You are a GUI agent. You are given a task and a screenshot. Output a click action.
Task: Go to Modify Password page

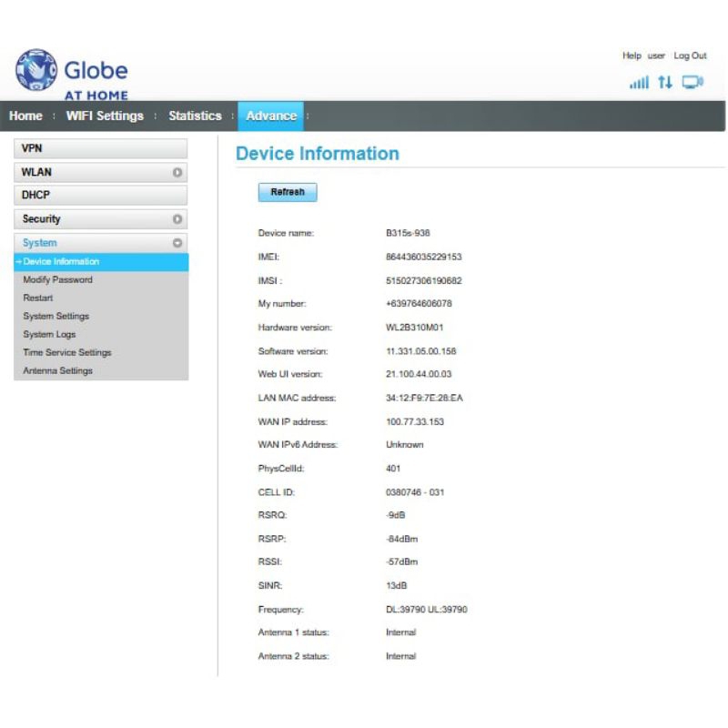(x=58, y=280)
